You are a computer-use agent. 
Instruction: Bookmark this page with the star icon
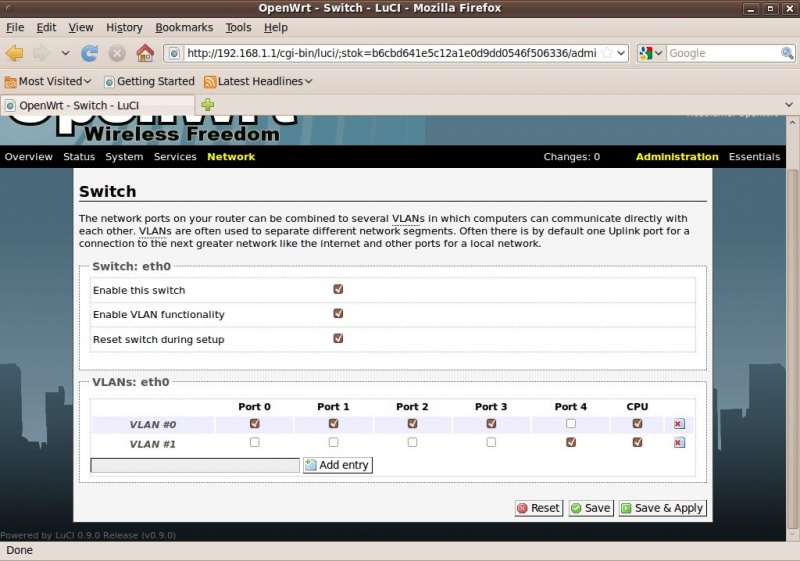pyautogui.click(x=607, y=53)
